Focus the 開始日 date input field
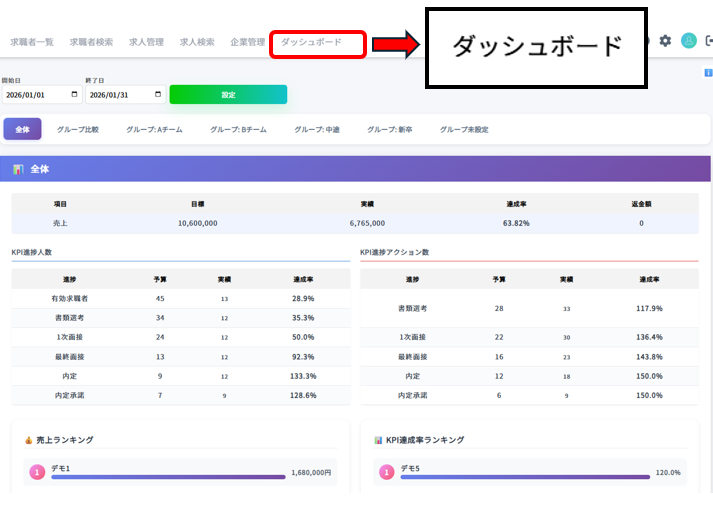This screenshot has height=510, width=713. [x=36, y=95]
